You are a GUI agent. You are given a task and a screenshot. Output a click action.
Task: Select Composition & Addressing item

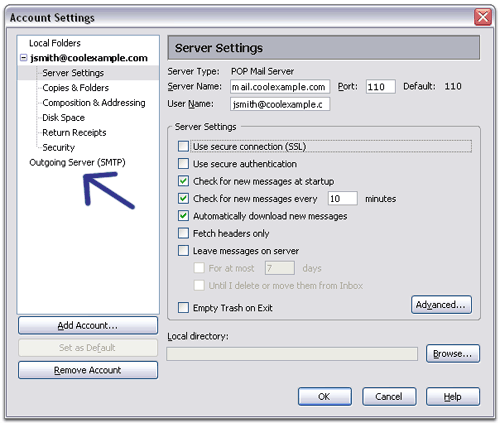pos(94,103)
